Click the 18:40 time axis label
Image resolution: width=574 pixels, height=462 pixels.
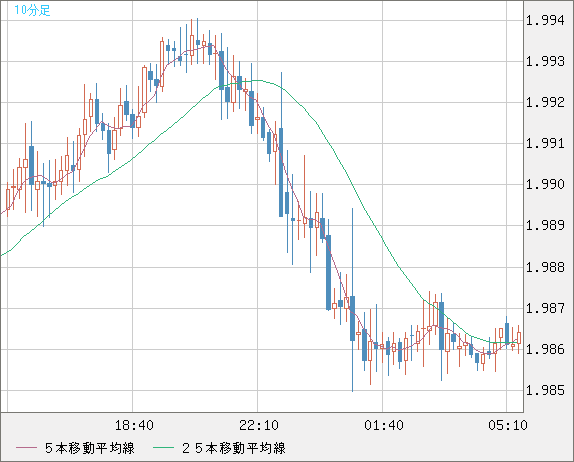point(134,425)
